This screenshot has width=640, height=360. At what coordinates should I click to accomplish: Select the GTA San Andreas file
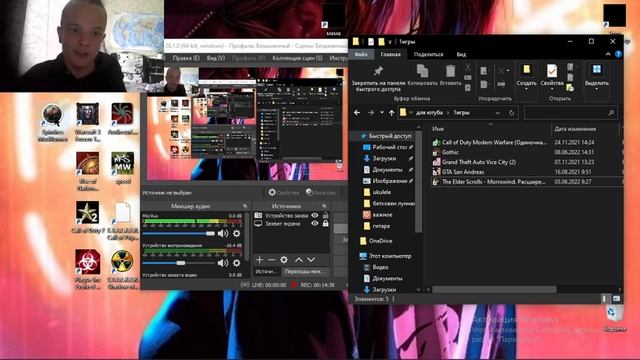[463, 172]
